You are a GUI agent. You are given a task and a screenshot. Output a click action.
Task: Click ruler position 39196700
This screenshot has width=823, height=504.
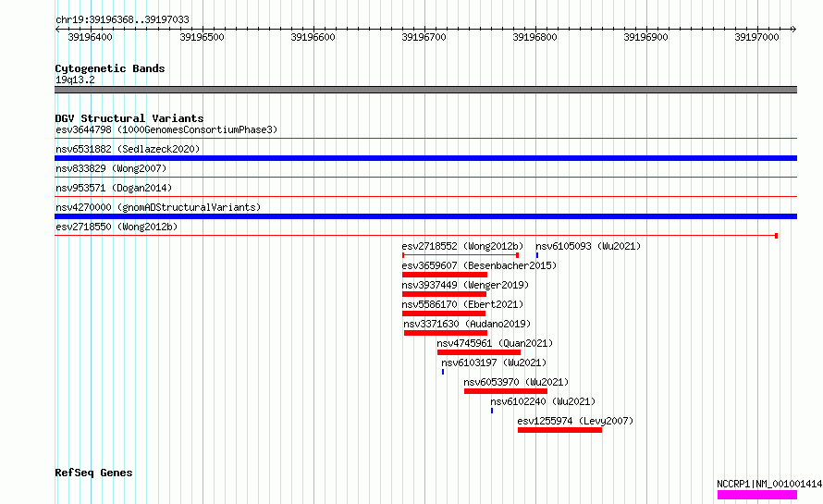point(424,37)
